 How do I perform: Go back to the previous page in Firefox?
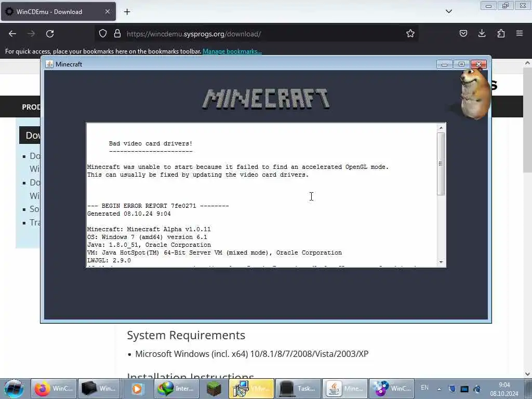point(12,34)
